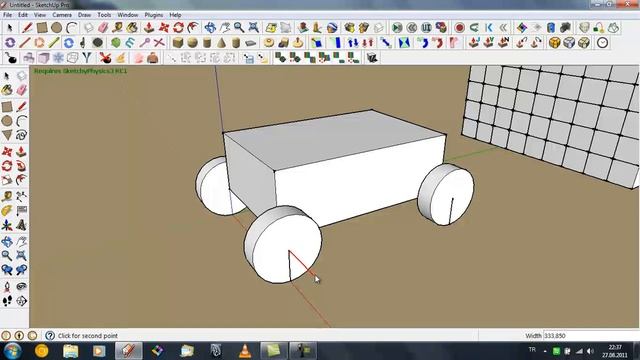Select the Paint Bucket tool in top toolbar
Image resolution: width=640 pixels, height=360 pixels.
(x=132, y=28)
